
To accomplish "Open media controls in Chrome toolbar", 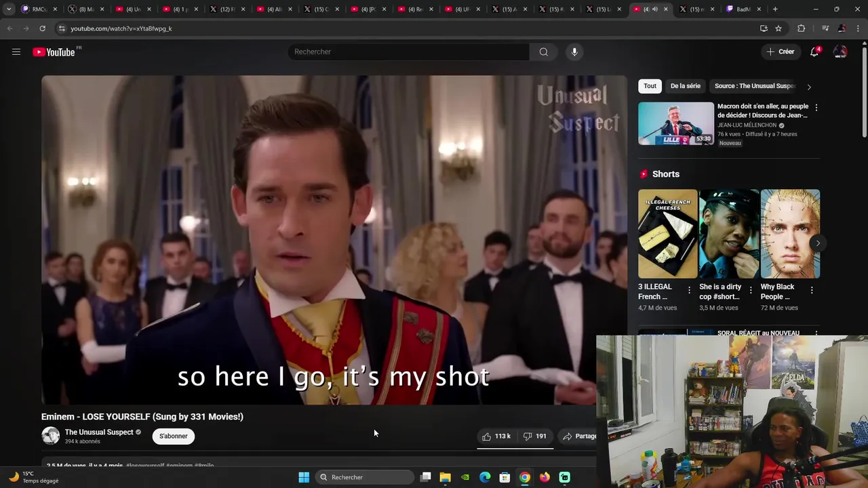I will click(x=825, y=28).
